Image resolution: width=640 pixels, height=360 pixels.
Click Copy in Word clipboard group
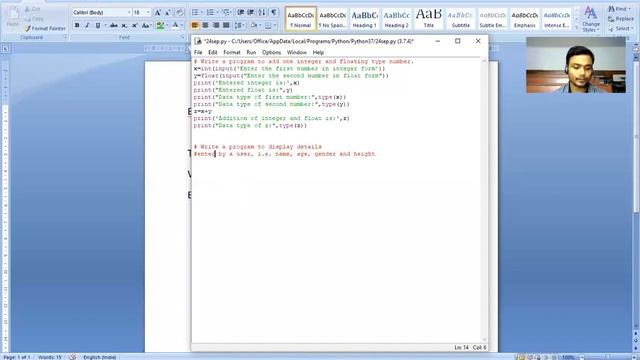[34, 19]
